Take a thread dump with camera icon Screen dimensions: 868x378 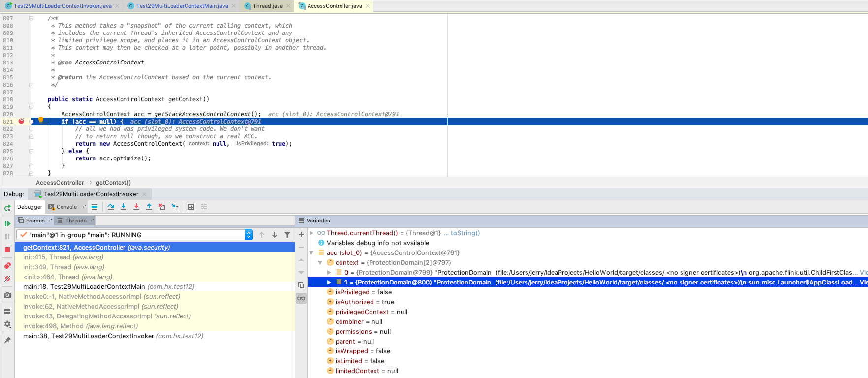(x=7, y=295)
